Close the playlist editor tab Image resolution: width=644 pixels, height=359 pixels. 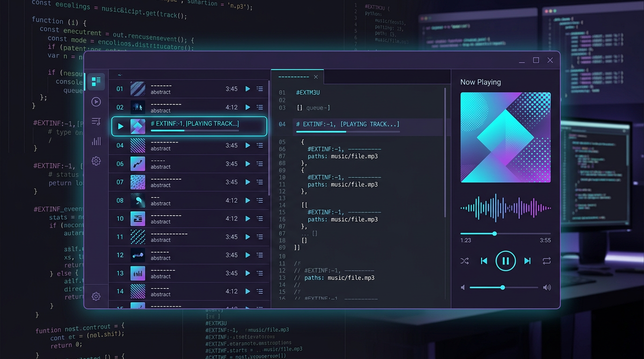click(x=316, y=77)
